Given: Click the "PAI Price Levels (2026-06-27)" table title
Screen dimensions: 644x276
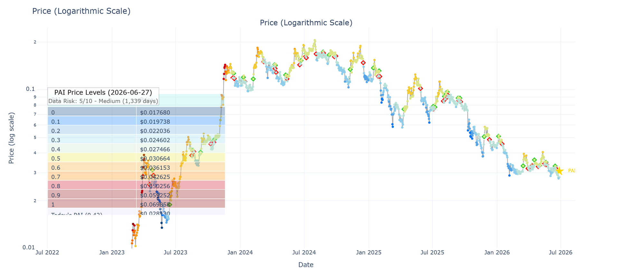Looking at the screenshot, I should [103, 93].
